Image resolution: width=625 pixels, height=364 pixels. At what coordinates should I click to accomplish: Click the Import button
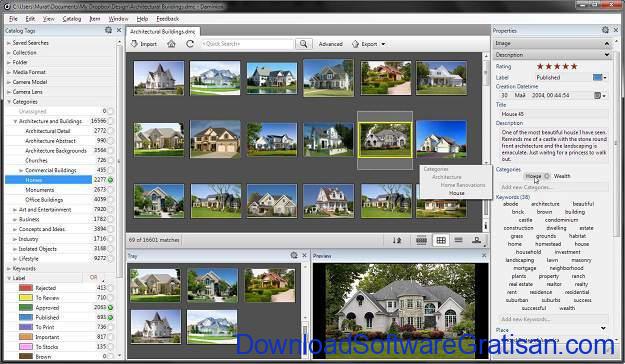click(144, 44)
